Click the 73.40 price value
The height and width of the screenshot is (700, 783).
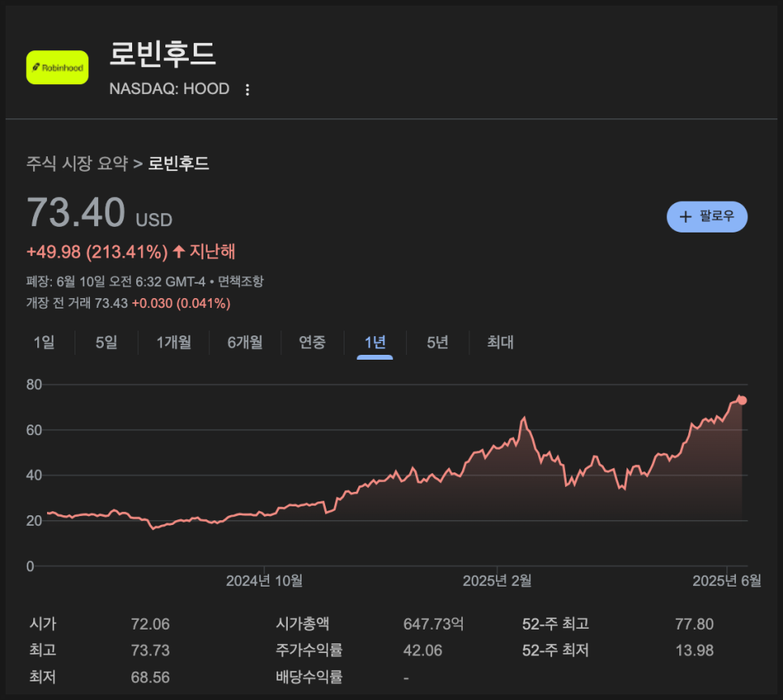[x=76, y=213]
